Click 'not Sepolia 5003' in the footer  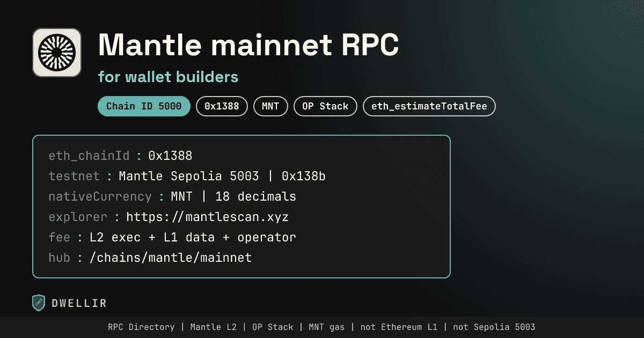coord(494,327)
